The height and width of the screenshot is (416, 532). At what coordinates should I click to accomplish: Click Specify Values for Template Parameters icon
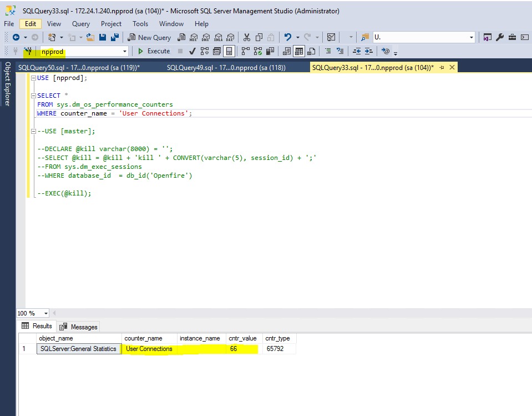(x=386, y=51)
